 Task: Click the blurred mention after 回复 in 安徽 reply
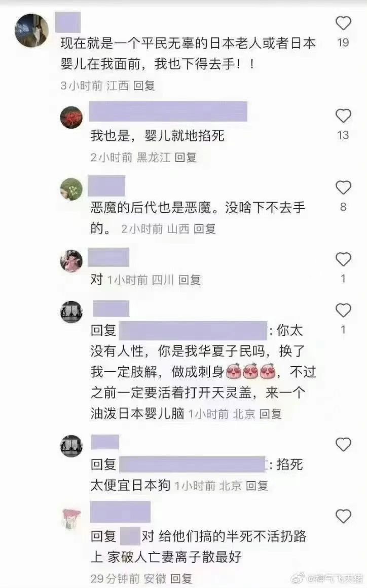pyautogui.click(x=130, y=536)
